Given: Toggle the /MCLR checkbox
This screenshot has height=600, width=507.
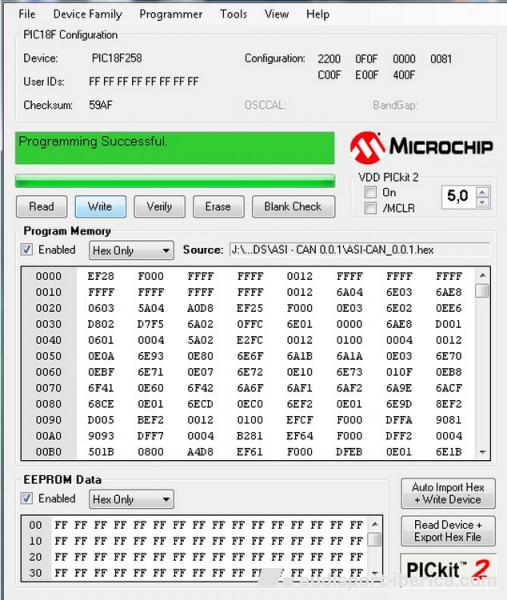Looking at the screenshot, I should [370, 208].
